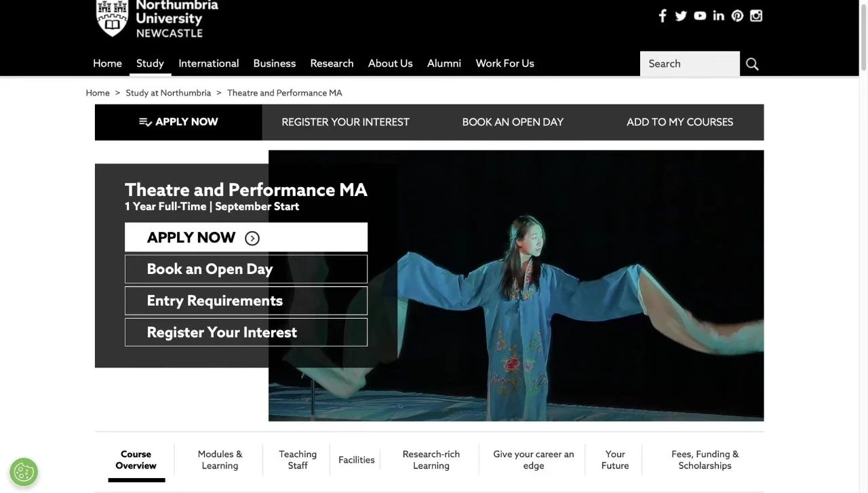
Task: Open the Business menu item
Action: pyautogui.click(x=275, y=63)
